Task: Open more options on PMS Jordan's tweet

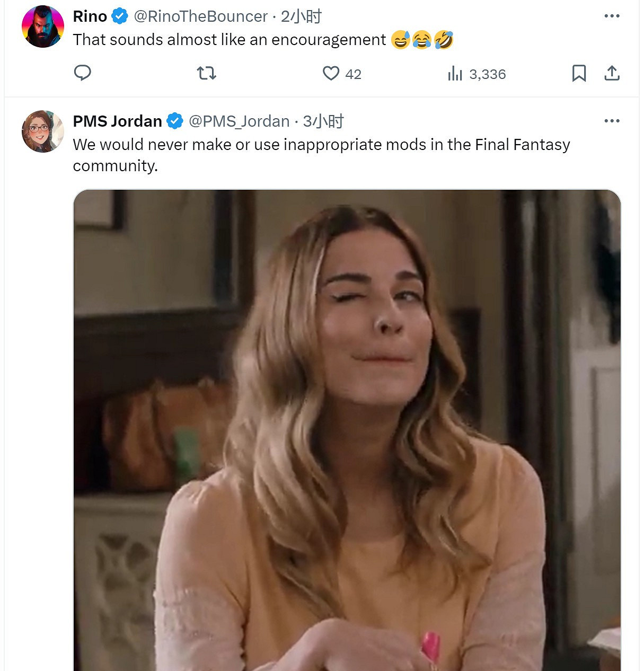Action: (612, 121)
